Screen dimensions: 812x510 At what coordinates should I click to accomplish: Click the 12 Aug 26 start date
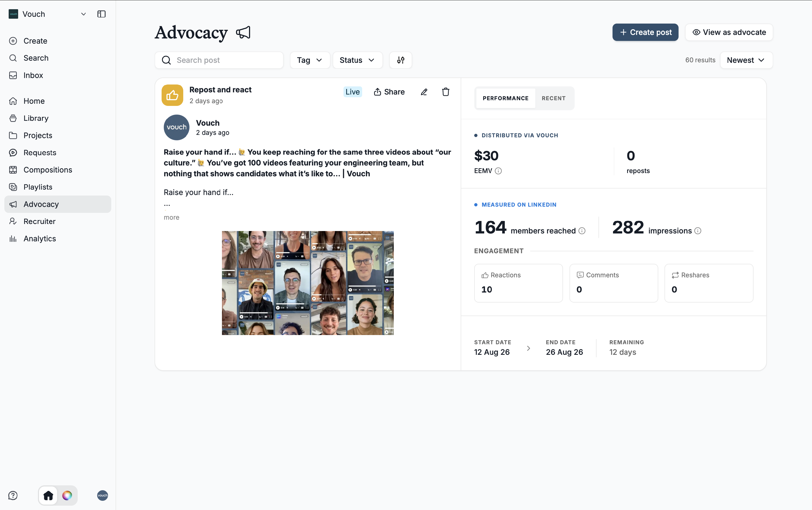[492, 352]
